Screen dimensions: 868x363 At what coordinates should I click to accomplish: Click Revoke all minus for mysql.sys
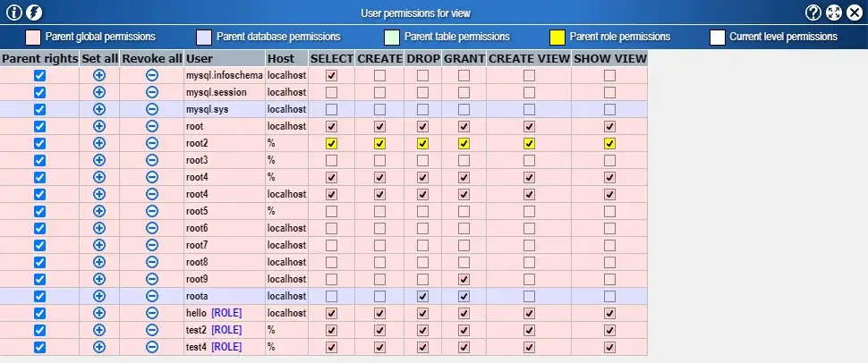pyautogui.click(x=152, y=109)
